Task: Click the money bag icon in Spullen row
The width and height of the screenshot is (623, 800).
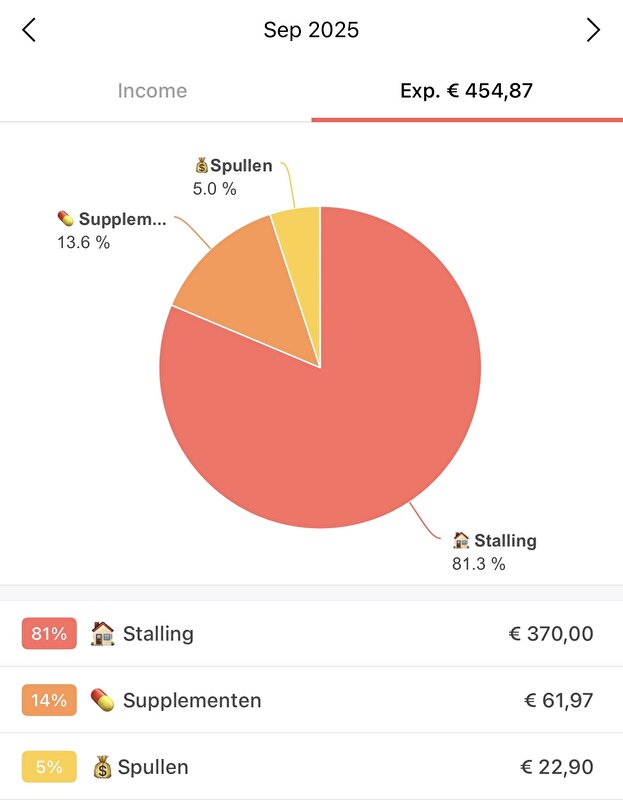Action: 102,767
